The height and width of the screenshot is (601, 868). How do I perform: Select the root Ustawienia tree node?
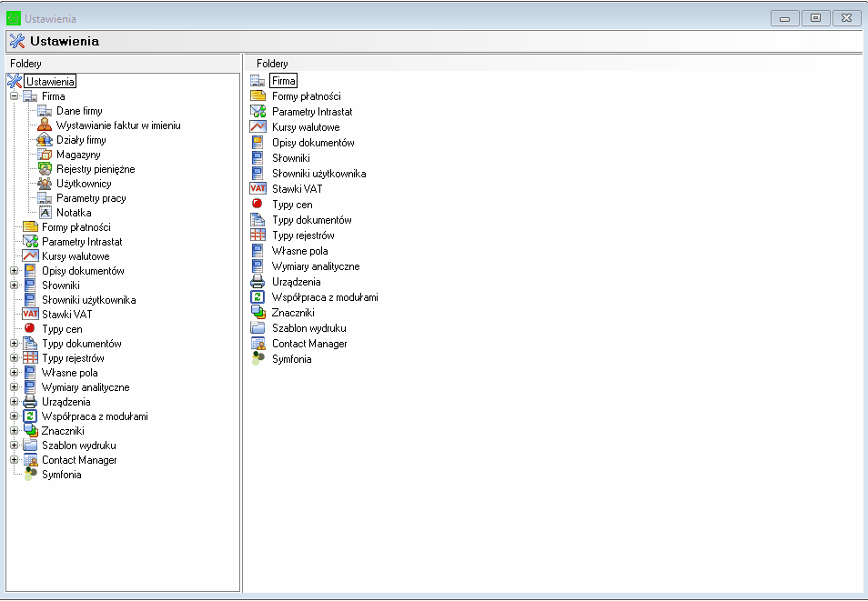50,82
